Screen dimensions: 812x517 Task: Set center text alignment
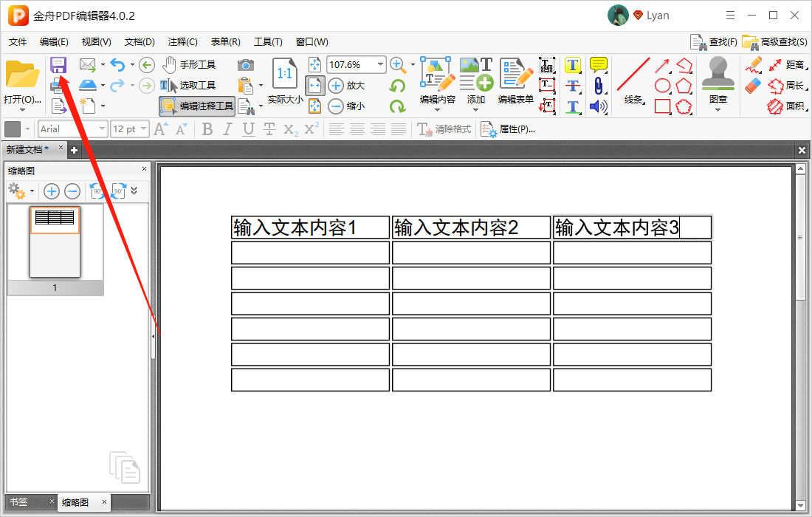click(357, 129)
